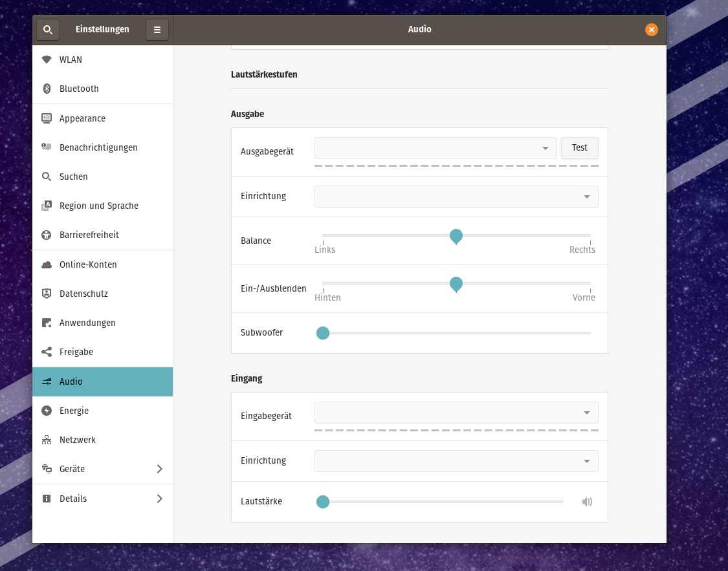The image size is (728, 571).
Task: Click the Freigabe share icon
Action: point(47,352)
